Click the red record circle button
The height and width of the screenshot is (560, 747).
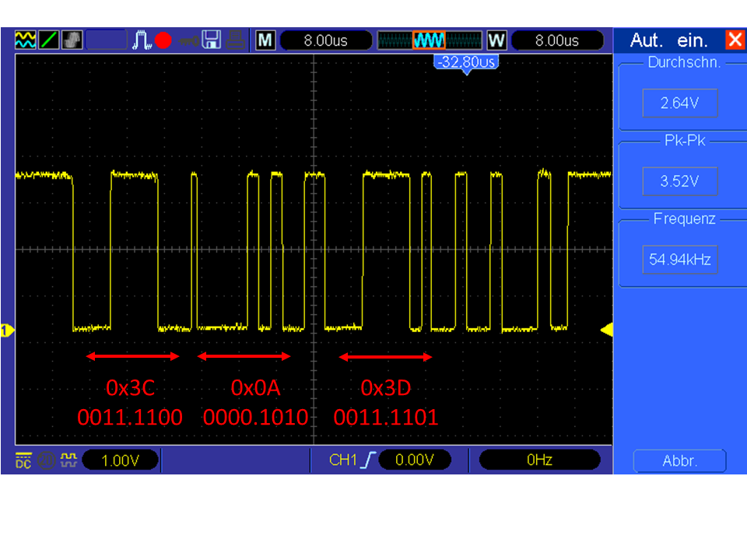163,40
